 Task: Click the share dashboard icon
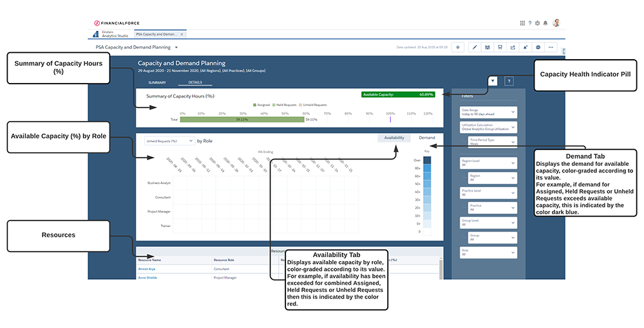[513, 47]
